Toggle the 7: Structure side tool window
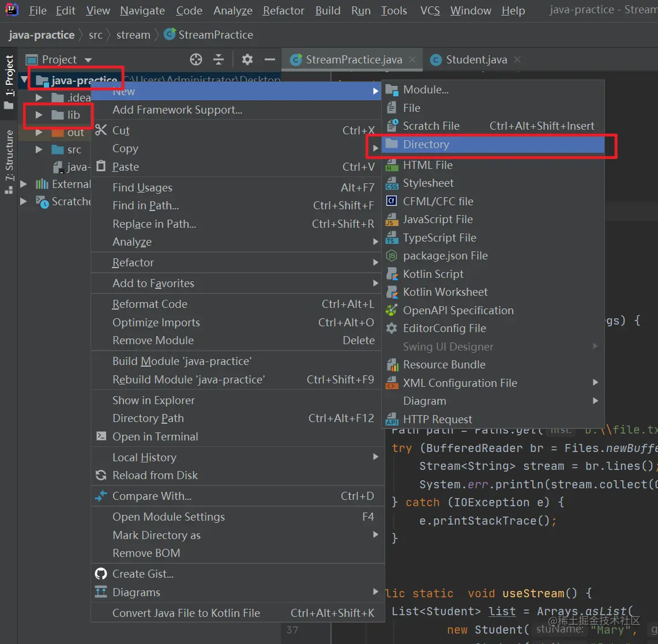The image size is (658, 644). coord(9,162)
